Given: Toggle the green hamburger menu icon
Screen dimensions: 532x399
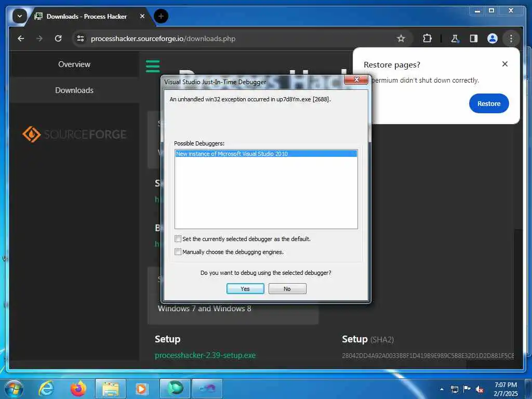Looking at the screenshot, I should [153, 66].
